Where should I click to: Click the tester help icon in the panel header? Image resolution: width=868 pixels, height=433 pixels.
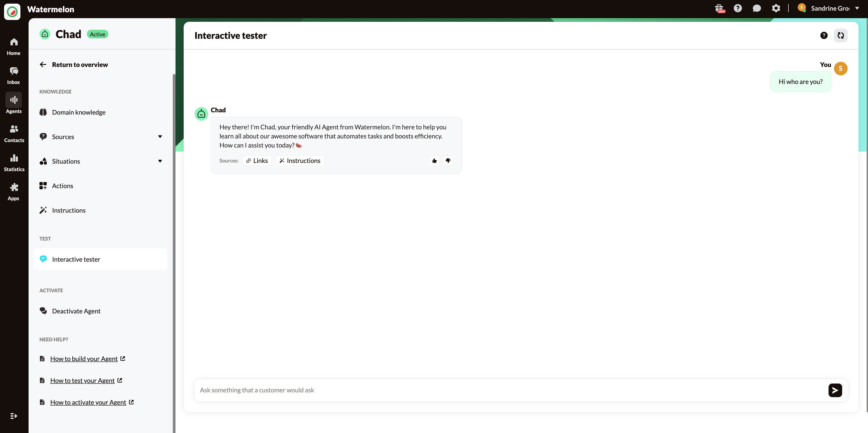824,35
